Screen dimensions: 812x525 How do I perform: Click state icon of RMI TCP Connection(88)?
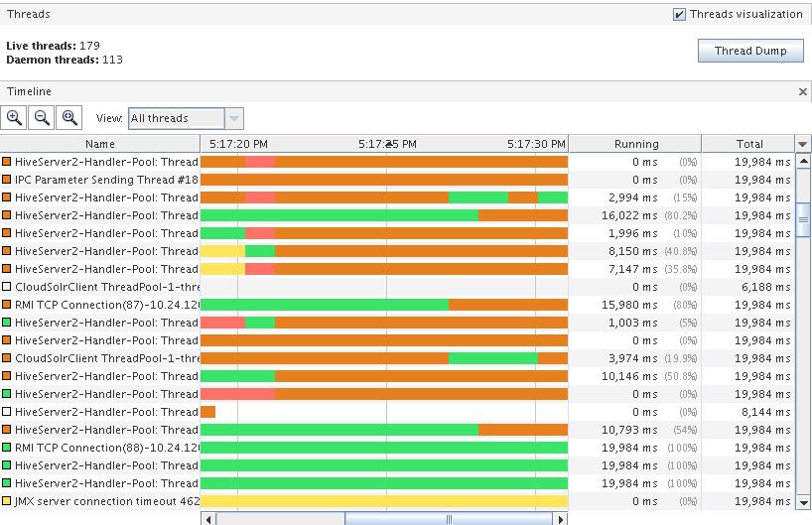click(6, 447)
